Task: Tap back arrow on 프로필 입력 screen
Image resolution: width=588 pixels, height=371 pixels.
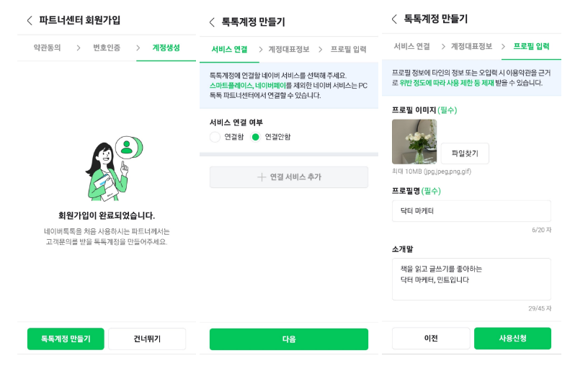Action: pos(394,19)
